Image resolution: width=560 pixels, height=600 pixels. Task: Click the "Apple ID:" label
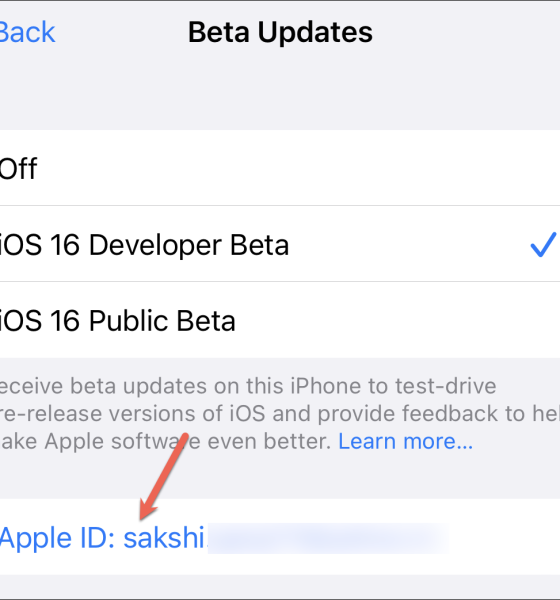tap(58, 538)
